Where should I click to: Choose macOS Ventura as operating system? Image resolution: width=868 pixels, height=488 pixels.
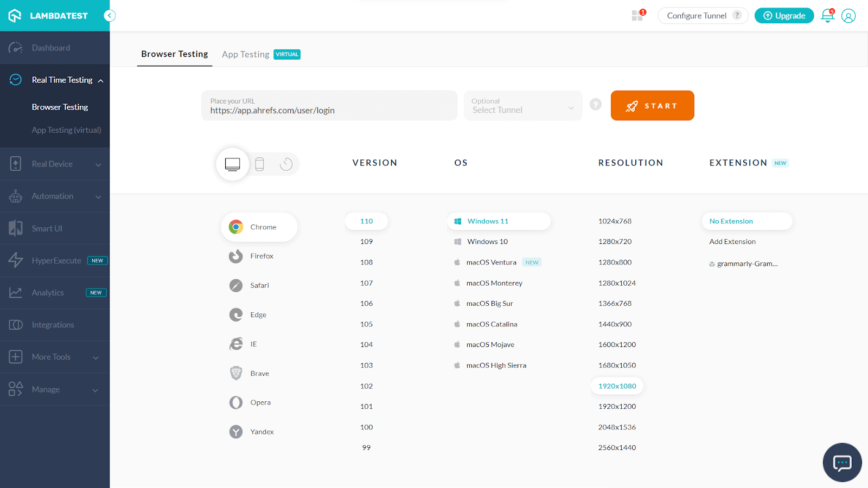click(x=491, y=262)
